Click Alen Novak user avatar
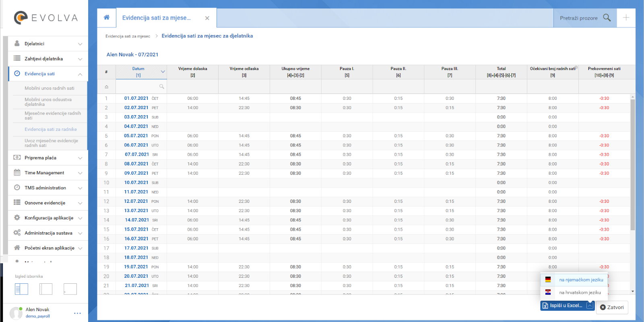644x322 pixels. click(16, 313)
